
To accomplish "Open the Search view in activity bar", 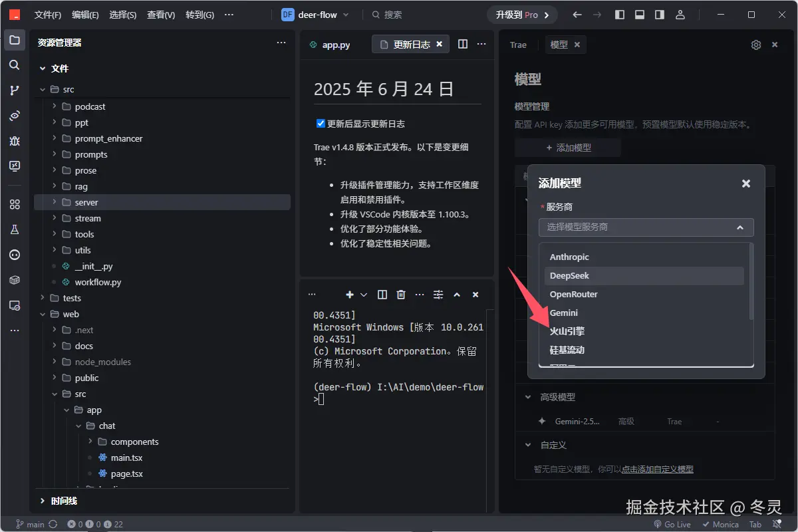I will [15, 65].
